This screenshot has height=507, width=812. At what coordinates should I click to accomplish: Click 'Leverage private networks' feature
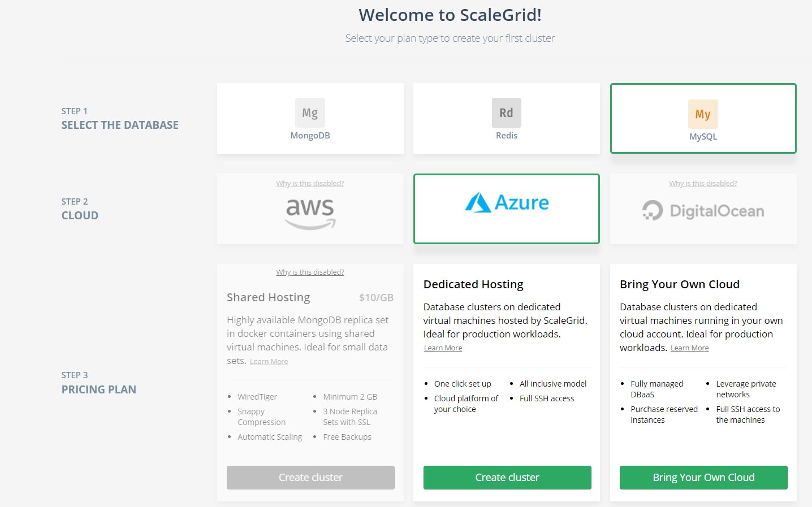pyautogui.click(x=746, y=389)
